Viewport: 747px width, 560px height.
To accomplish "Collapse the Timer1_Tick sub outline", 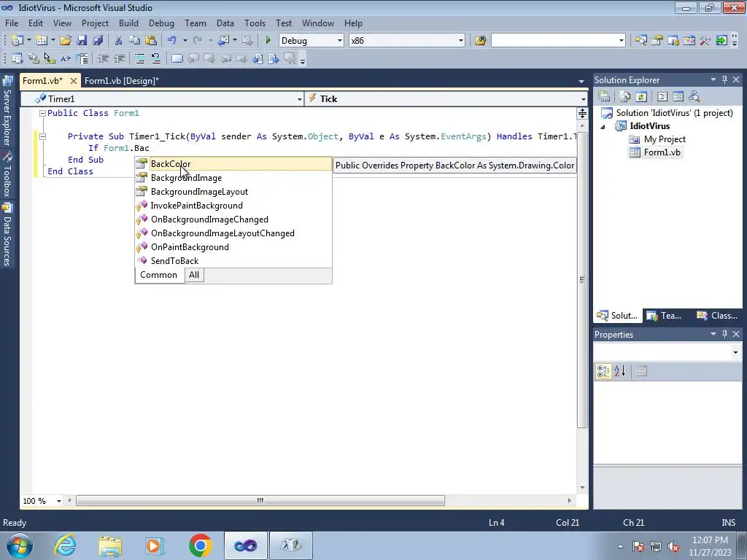I will 42,136.
